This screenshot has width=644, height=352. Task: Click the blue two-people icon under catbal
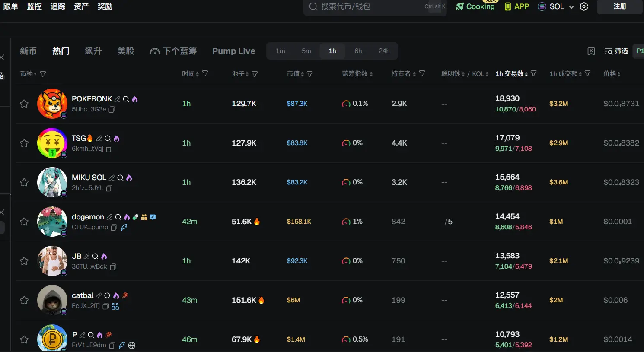click(115, 306)
